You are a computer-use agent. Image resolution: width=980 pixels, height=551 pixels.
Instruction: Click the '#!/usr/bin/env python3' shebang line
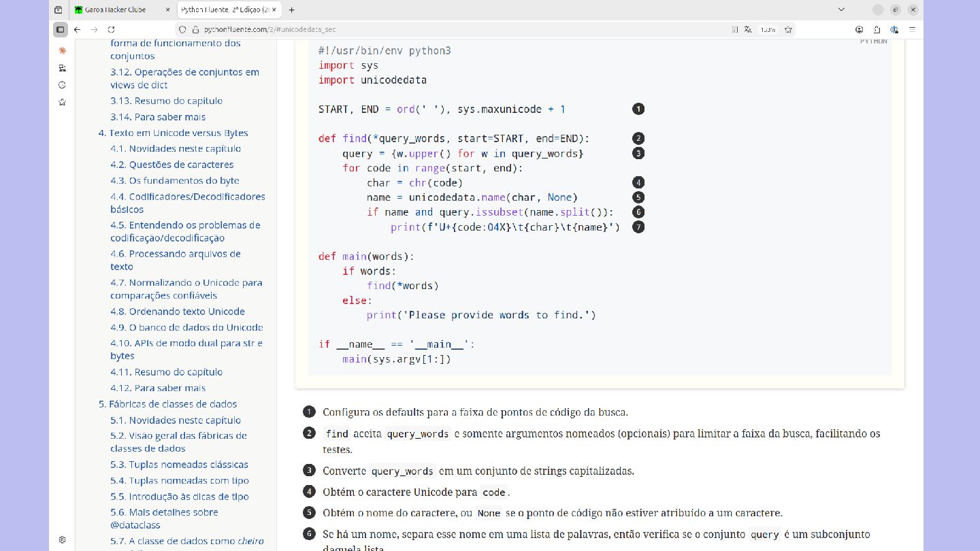[385, 50]
